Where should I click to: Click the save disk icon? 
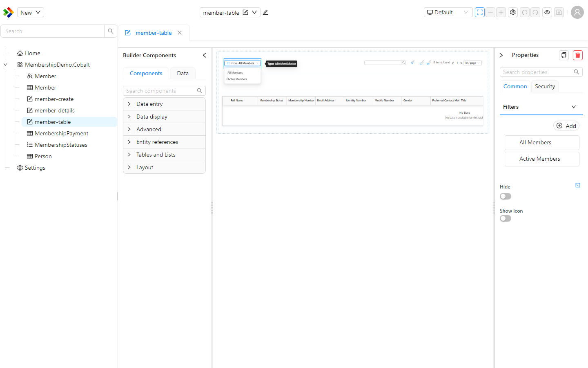click(x=559, y=12)
